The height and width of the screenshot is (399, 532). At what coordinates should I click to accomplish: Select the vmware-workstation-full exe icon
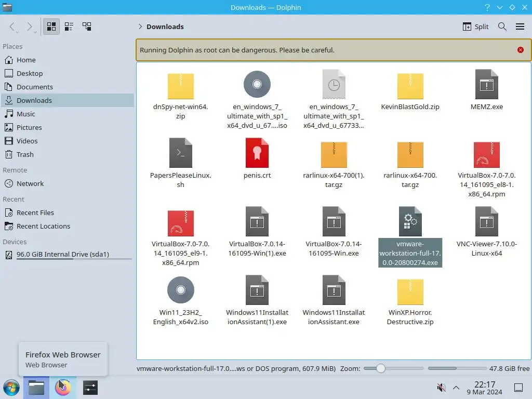[x=410, y=221]
